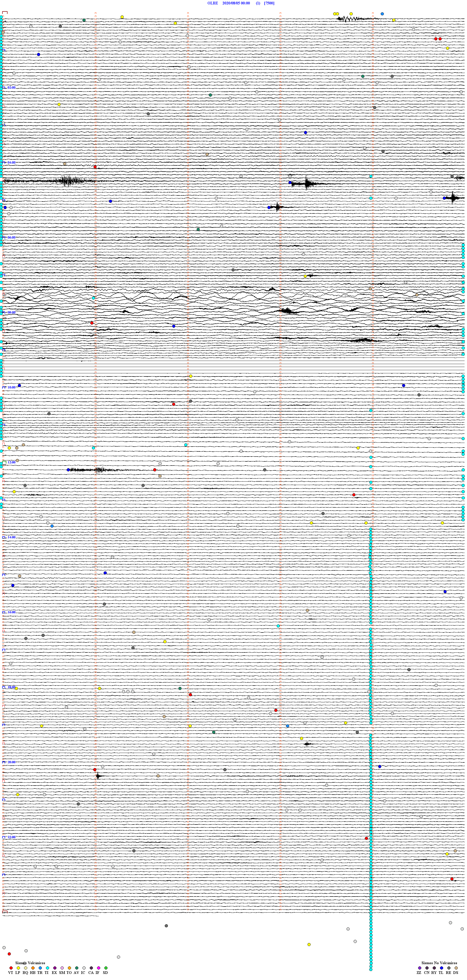Click the 2020/08/05 00:00 date header
The width and height of the screenshot is (467, 980).
(236, 3)
